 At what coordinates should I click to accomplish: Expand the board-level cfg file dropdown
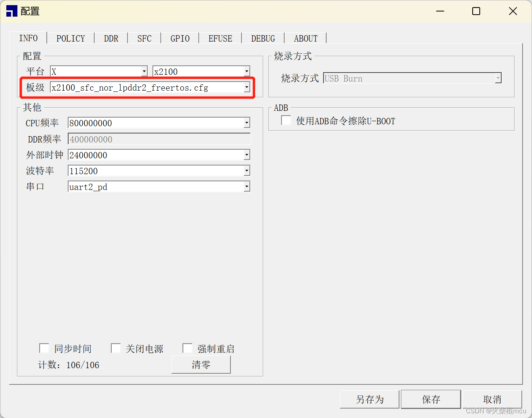150,87
